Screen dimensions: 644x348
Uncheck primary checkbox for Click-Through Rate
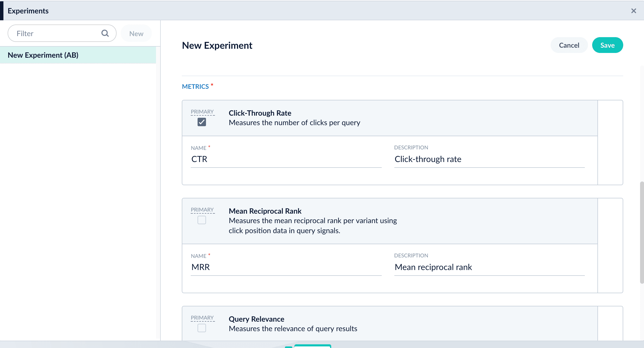click(x=202, y=122)
